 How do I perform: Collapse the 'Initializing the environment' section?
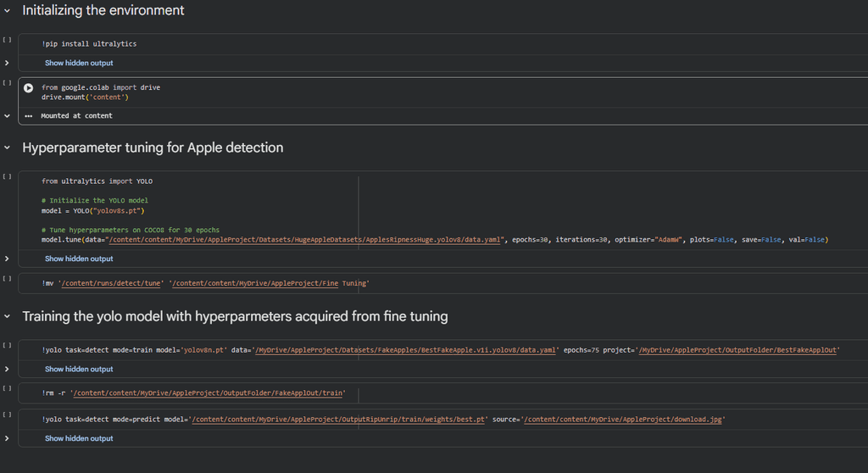pyautogui.click(x=8, y=11)
